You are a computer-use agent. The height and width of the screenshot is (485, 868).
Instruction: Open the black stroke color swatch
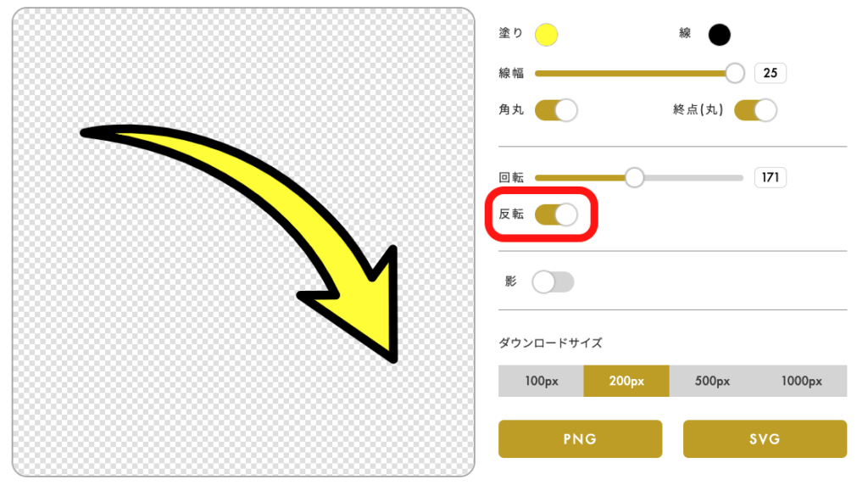tap(719, 35)
